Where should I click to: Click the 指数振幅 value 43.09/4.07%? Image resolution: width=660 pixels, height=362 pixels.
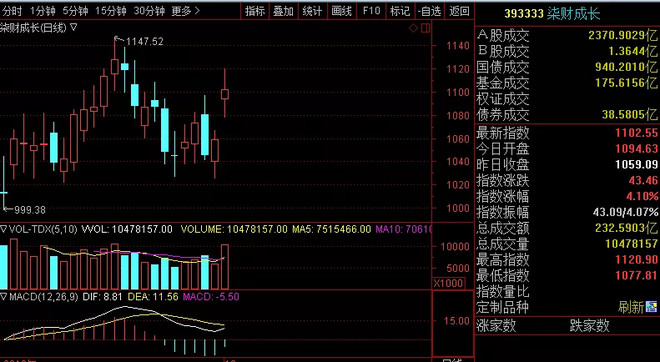(x=625, y=212)
